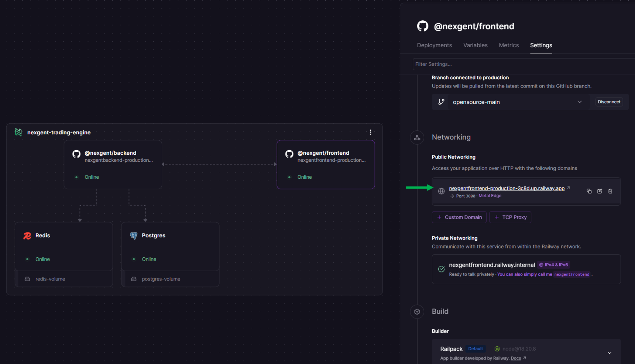
Task: Select the Redis service node
Action: click(x=63, y=246)
